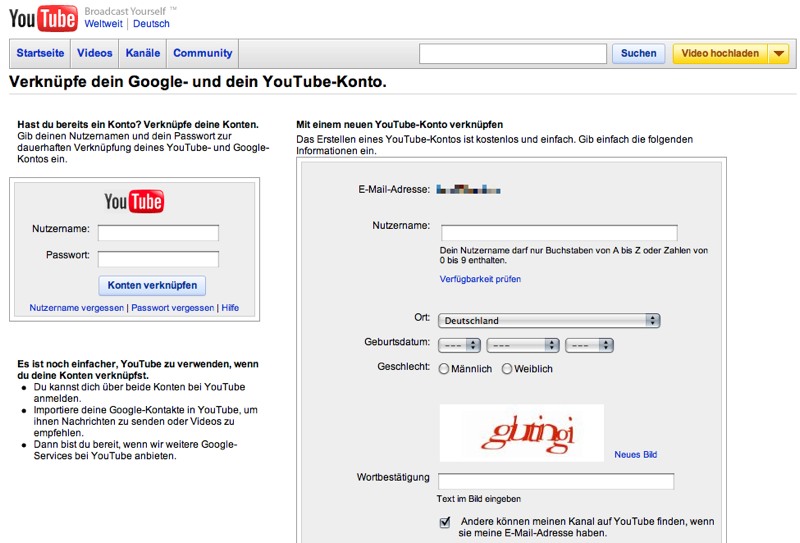Select the Weiblich radio button
The height and width of the screenshot is (543, 800).
click(x=507, y=369)
